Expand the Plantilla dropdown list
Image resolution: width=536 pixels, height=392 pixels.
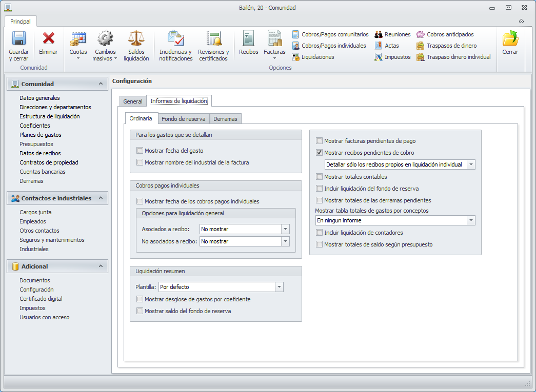pos(279,287)
